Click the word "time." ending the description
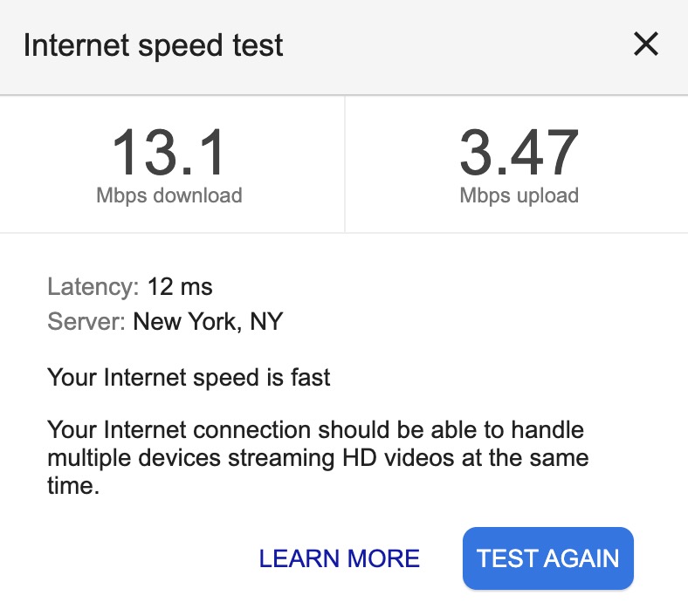688x616 pixels. 73,485
